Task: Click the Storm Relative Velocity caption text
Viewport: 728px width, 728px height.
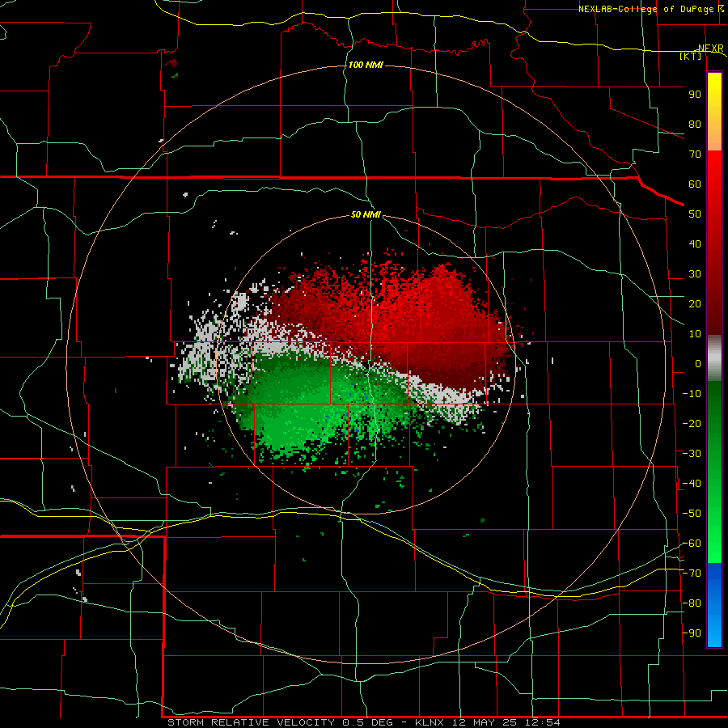Action: pos(363,722)
